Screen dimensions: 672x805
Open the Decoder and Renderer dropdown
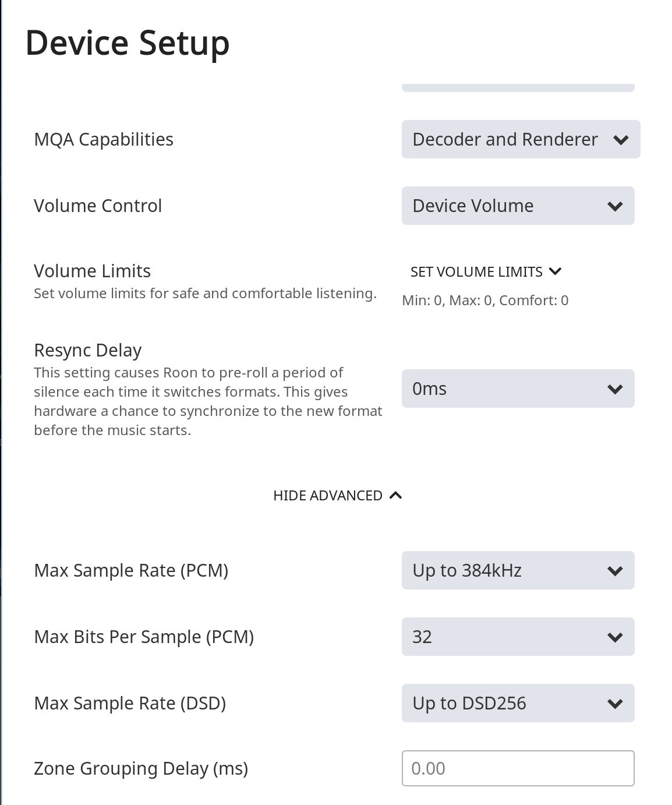521,139
